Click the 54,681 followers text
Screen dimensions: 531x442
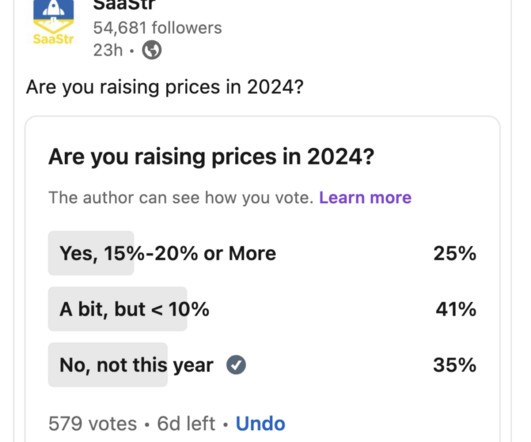(157, 28)
